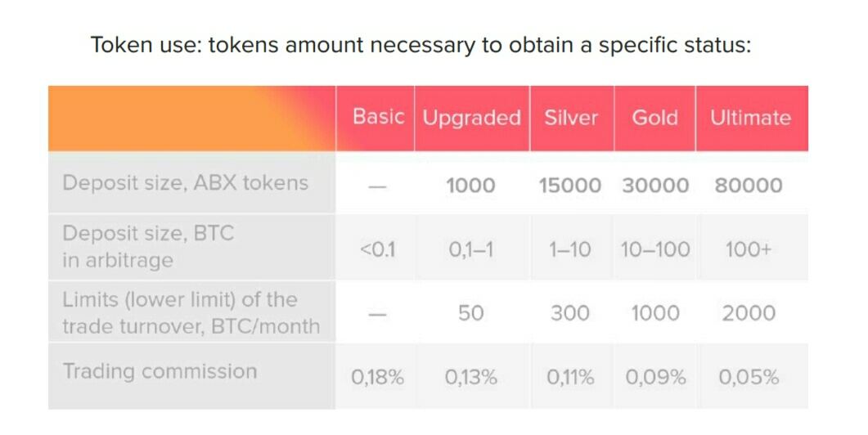868x435 pixels.
Task: Click the 15000 ABX tokens value
Action: pyautogui.click(x=569, y=186)
